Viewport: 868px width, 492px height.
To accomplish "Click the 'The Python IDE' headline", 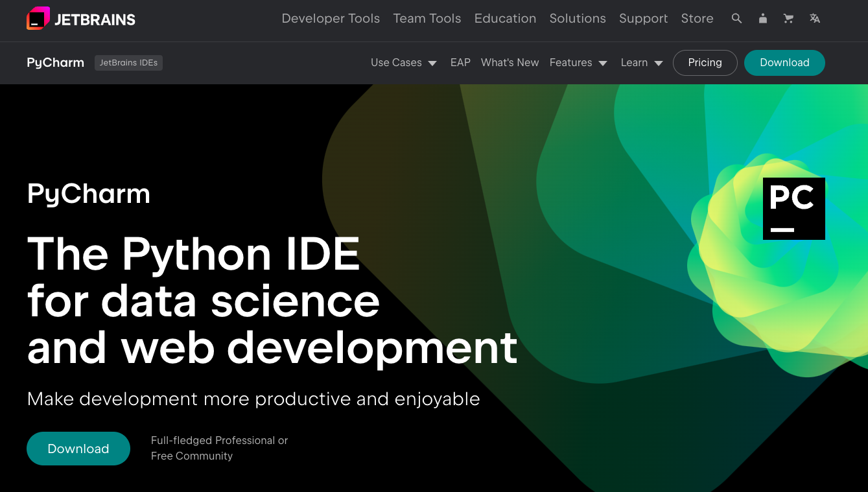I will [194, 253].
